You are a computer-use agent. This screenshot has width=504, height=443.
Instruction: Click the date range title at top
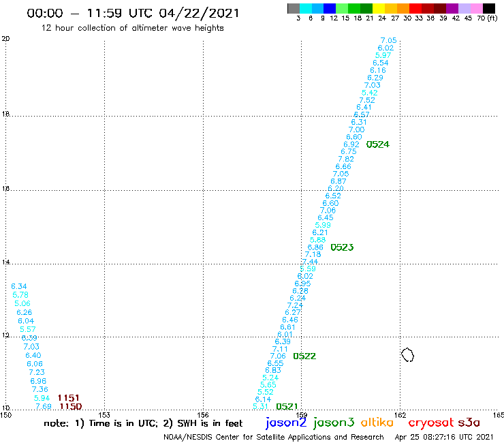click(133, 13)
